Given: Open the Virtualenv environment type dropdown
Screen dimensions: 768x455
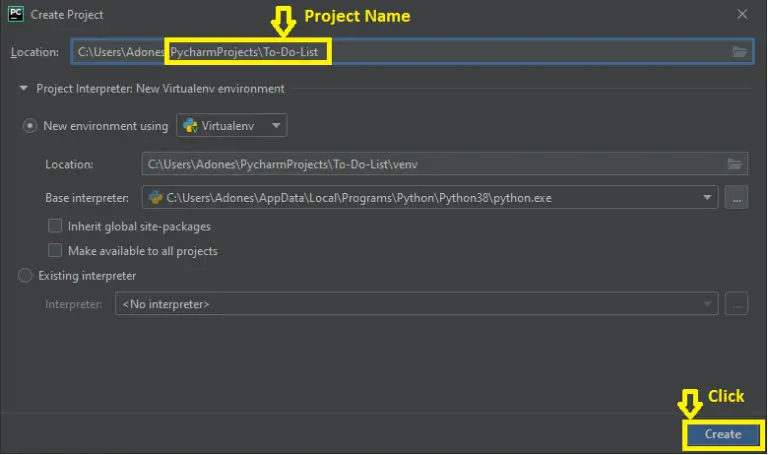Looking at the screenshot, I should pos(232,126).
